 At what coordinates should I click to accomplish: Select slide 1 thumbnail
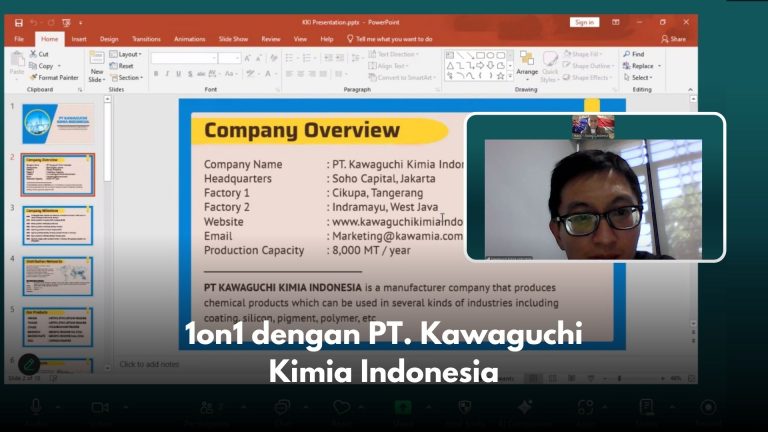pos(58,123)
